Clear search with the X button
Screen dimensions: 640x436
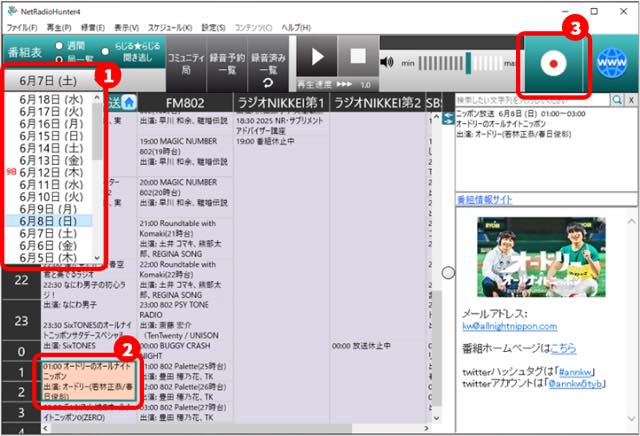[631, 100]
